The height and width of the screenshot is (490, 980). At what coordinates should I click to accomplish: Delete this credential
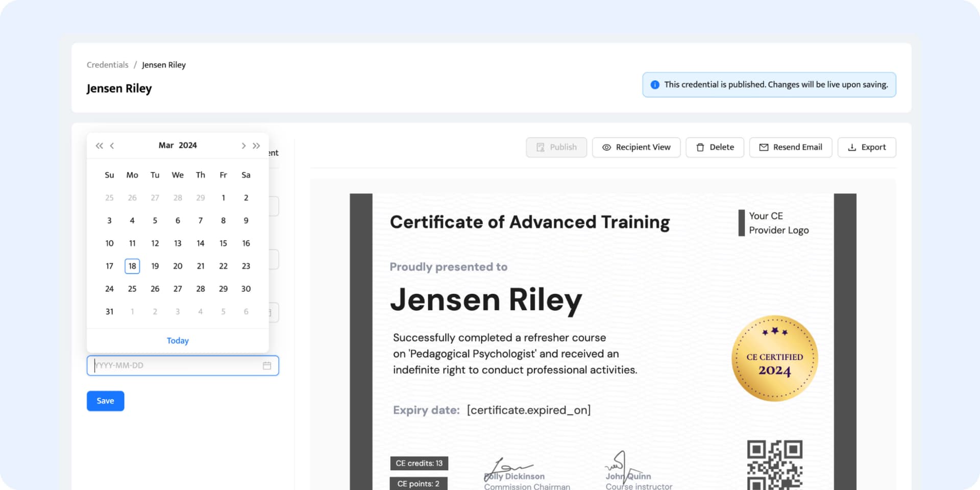715,148
